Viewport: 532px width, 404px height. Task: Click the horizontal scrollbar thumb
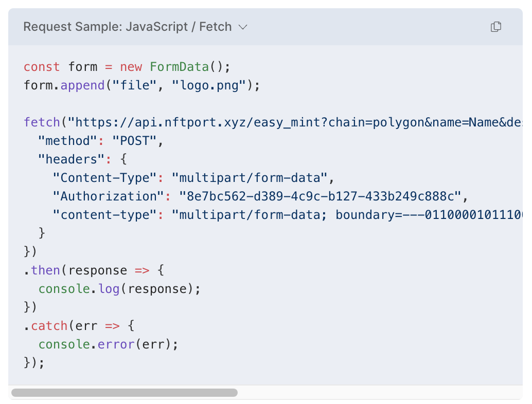pos(123,392)
